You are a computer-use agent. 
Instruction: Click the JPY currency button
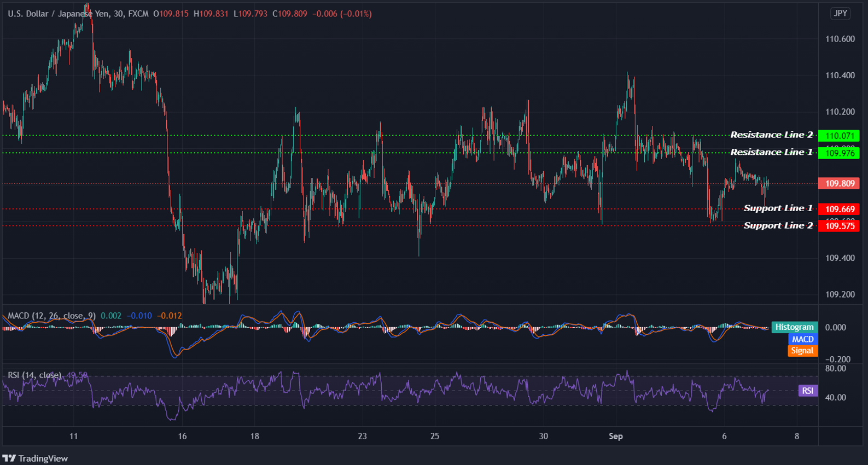point(840,14)
